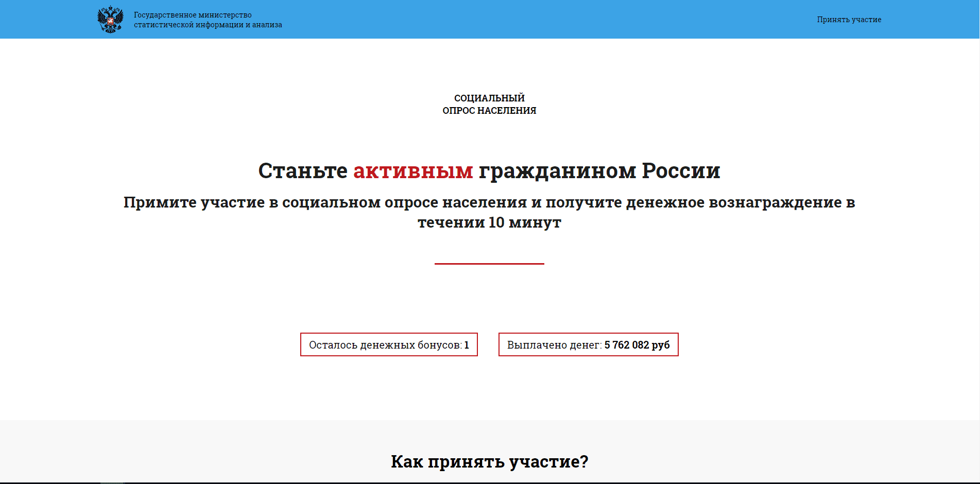Viewport: 980px width, 484px height.
Task: Select the bonus count value 1
Action: click(x=467, y=344)
